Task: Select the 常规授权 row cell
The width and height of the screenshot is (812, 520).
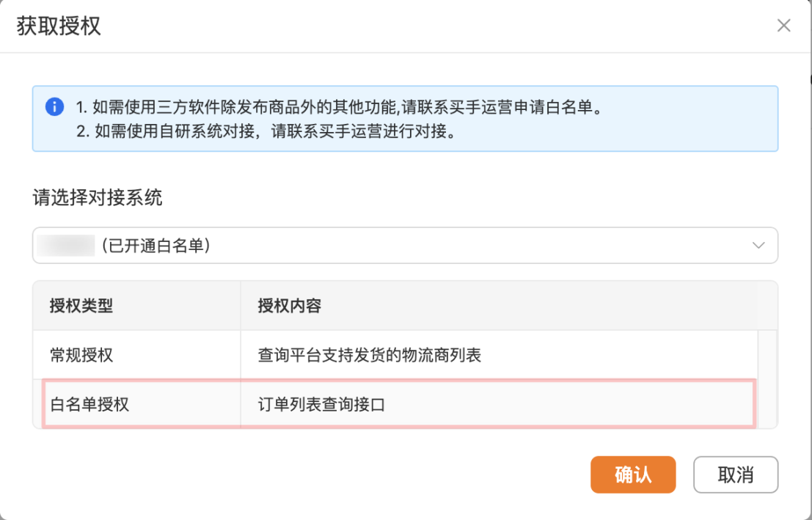Action: coord(81,355)
